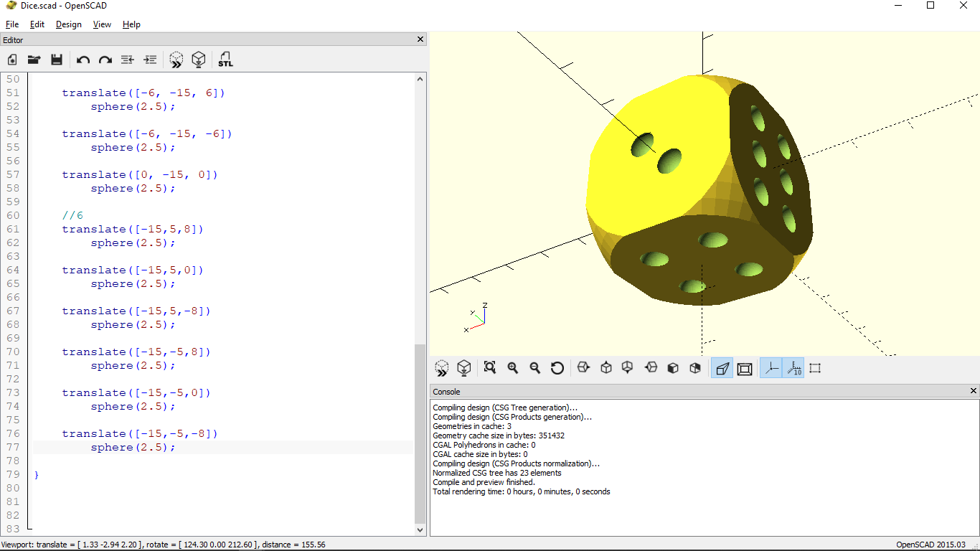Reset the 3D view rotation
Viewport: 980px width, 551px height.
point(557,368)
